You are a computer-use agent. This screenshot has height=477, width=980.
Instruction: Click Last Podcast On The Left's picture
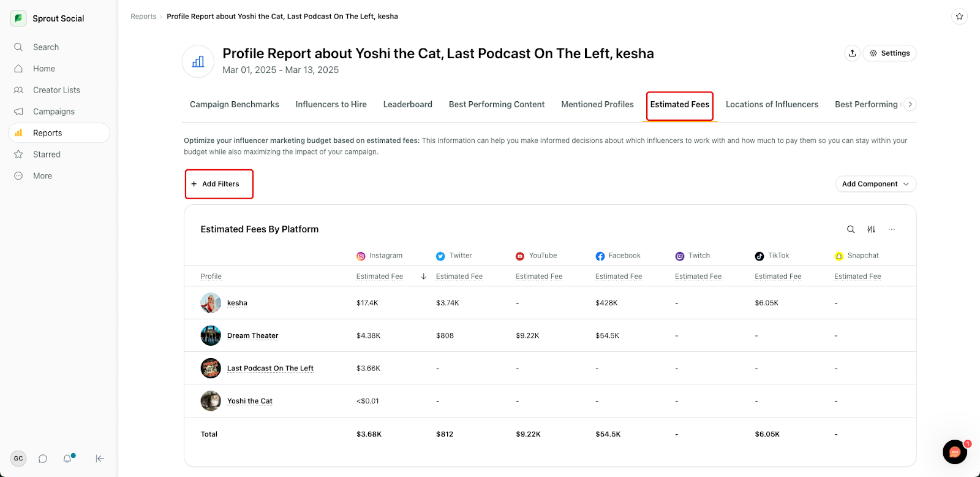[x=211, y=368]
